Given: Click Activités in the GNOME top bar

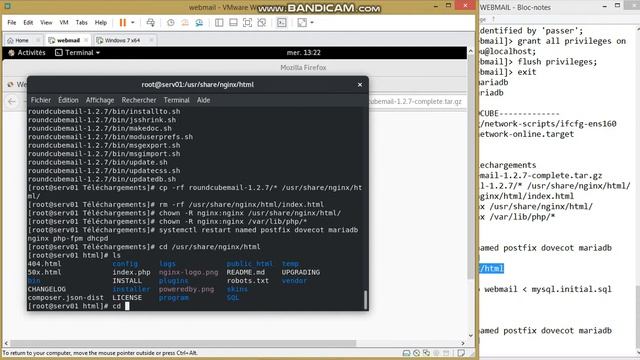Looking at the screenshot, I should 27,53.
